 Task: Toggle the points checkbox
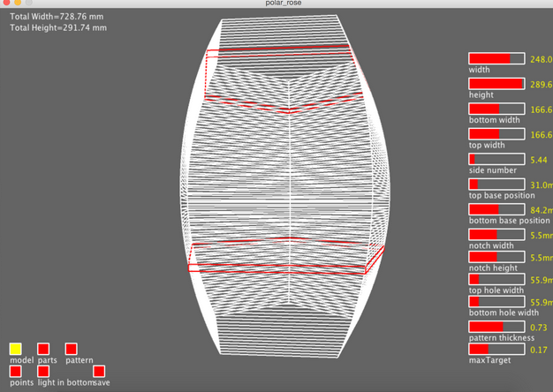[16, 371]
